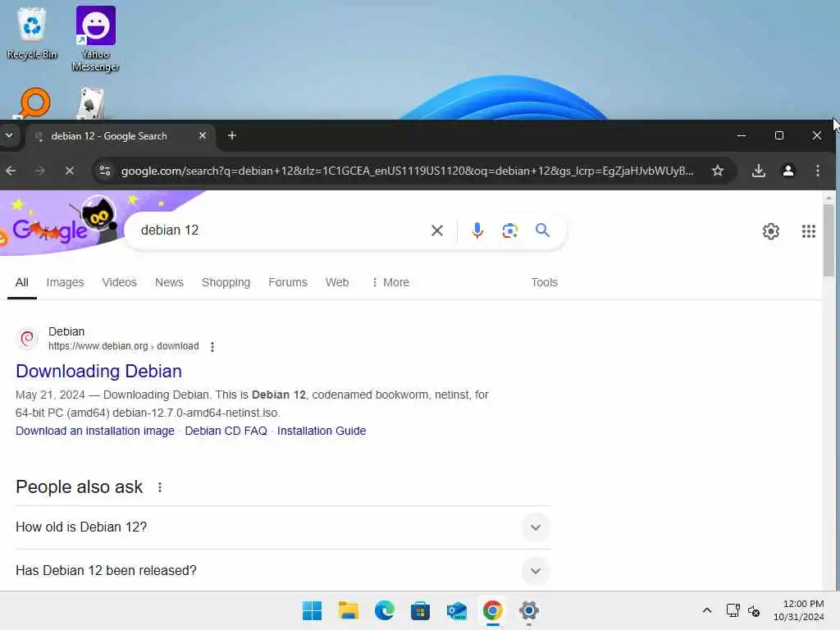Open Chrome three-dot menu
840x630 pixels.
818,171
